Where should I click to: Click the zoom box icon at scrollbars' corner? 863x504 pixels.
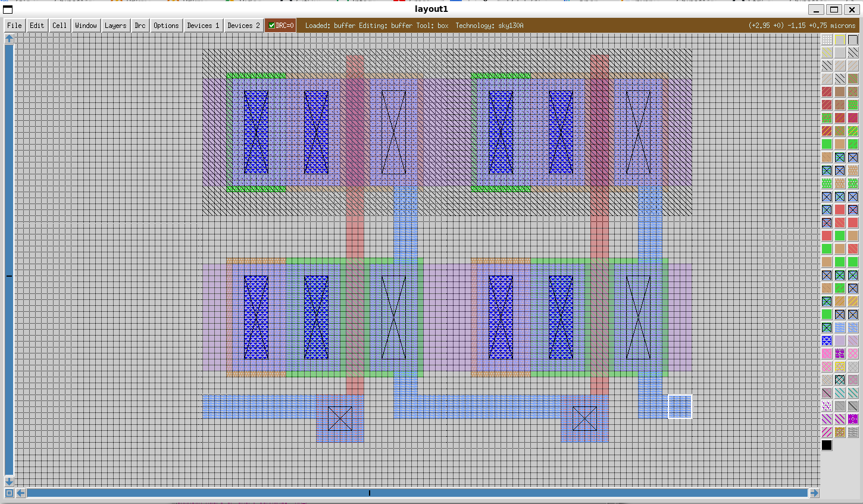click(9, 493)
